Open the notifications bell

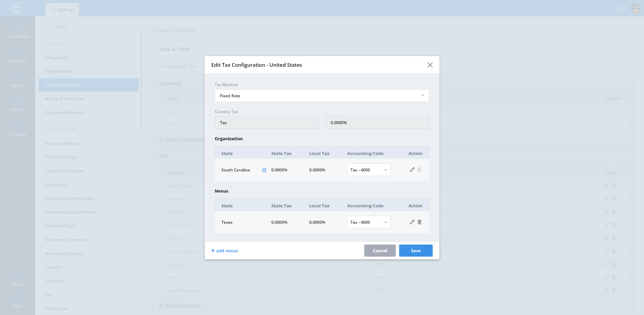[x=619, y=8]
